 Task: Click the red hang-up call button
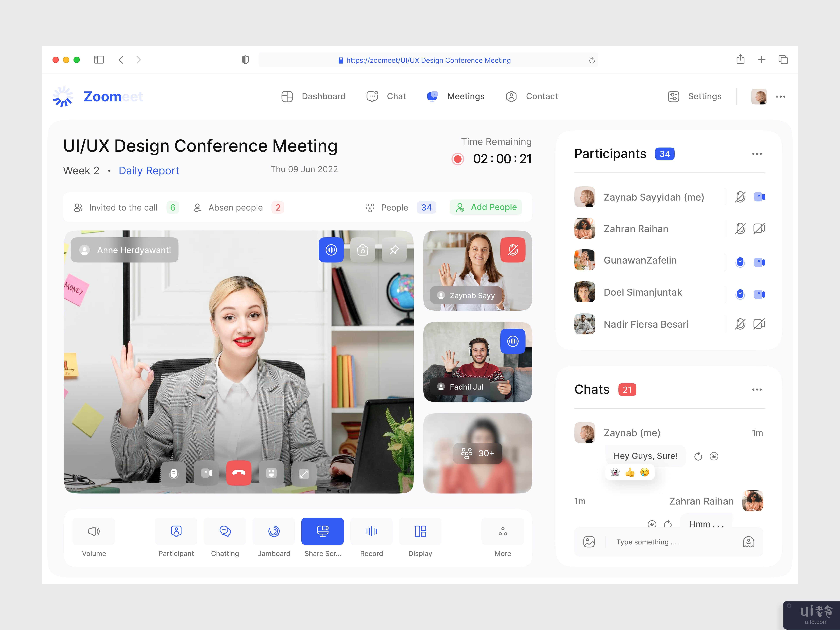tap(239, 473)
